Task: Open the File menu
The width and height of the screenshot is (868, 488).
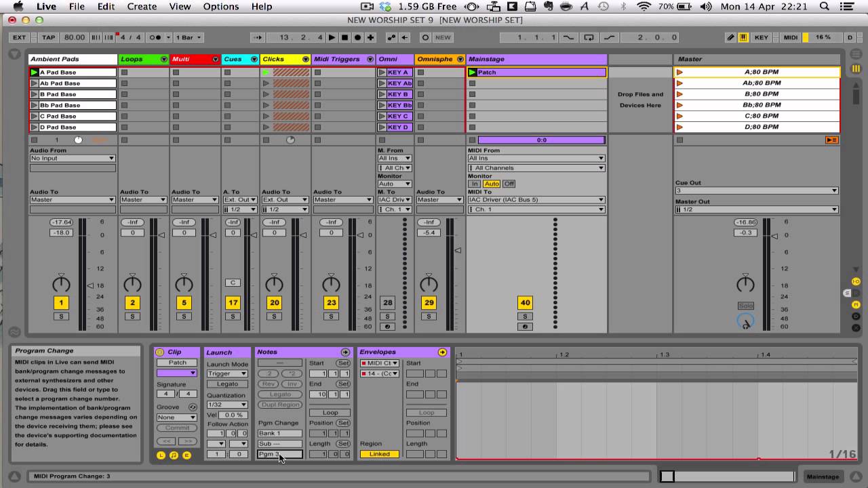Action: tap(77, 6)
